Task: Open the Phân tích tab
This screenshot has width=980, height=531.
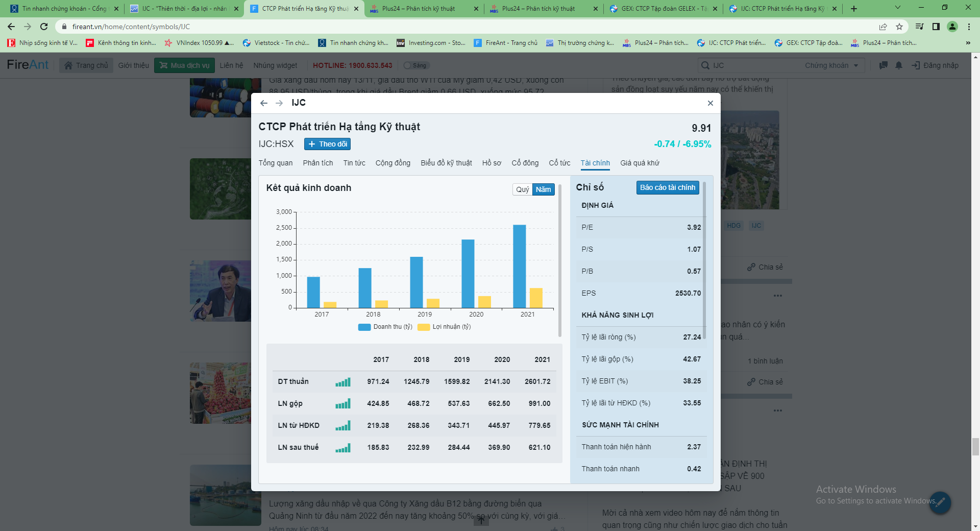Action: [x=318, y=163]
